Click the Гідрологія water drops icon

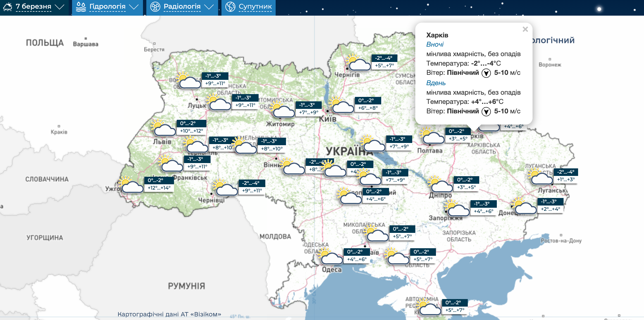coord(81,7)
